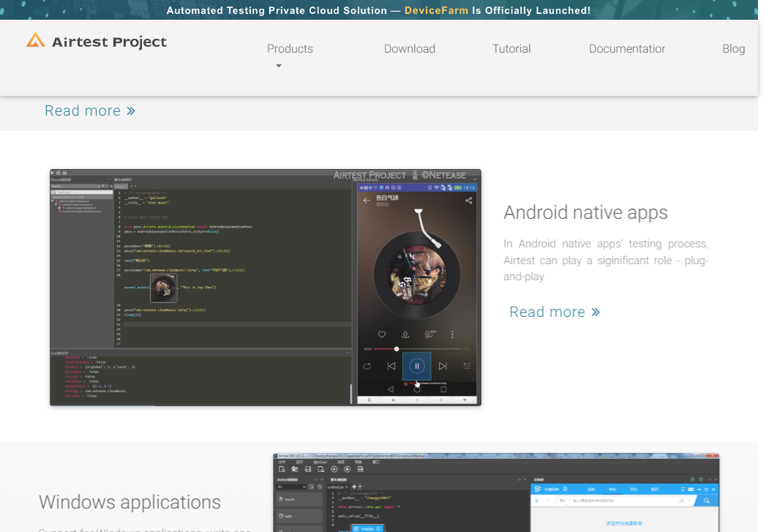Click Android recents square in phone navigation bar
The height and width of the screenshot is (532, 769).
pos(443,389)
